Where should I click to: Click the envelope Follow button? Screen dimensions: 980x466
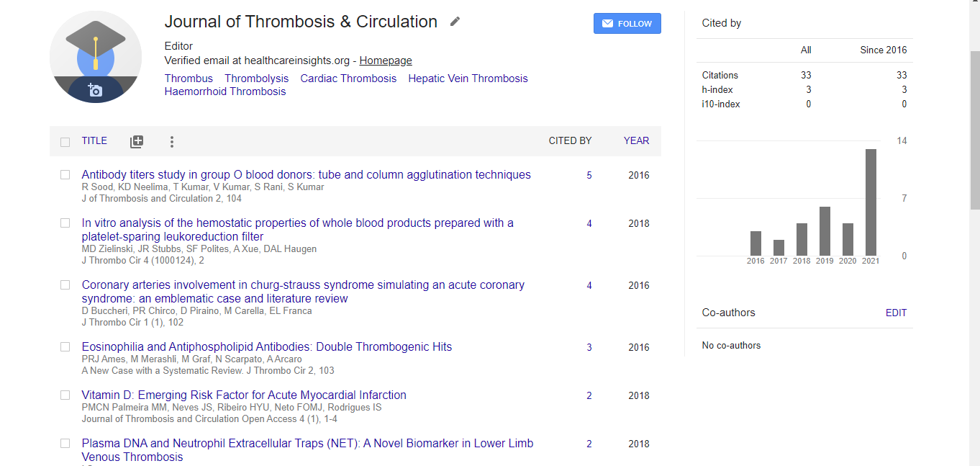(x=627, y=24)
